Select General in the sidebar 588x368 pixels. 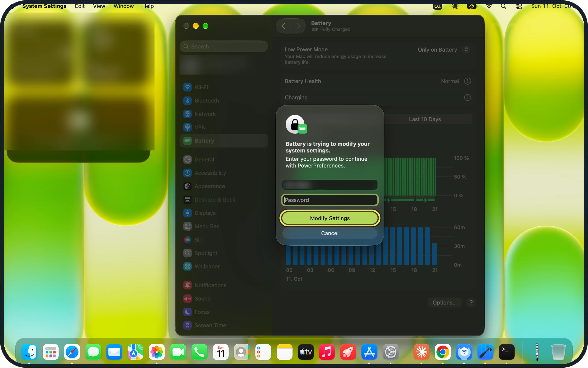point(224,159)
